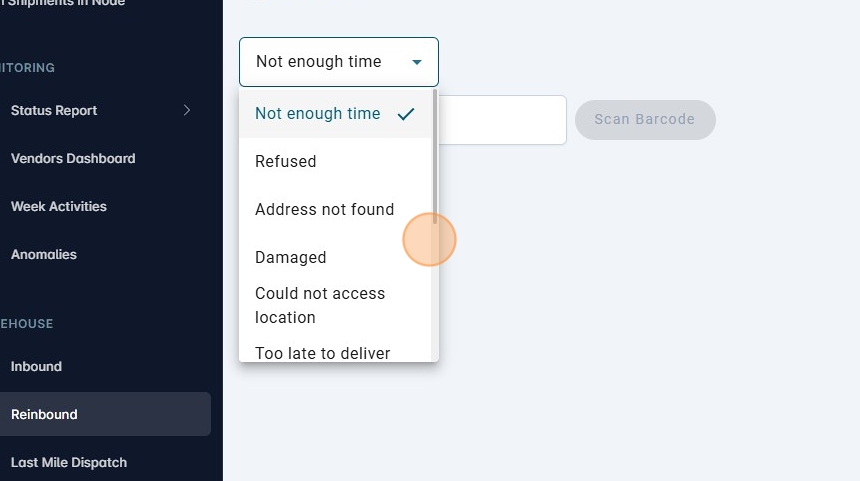Go to Vendors Dashboard
The height and width of the screenshot is (481, 860).
(73, 158)
